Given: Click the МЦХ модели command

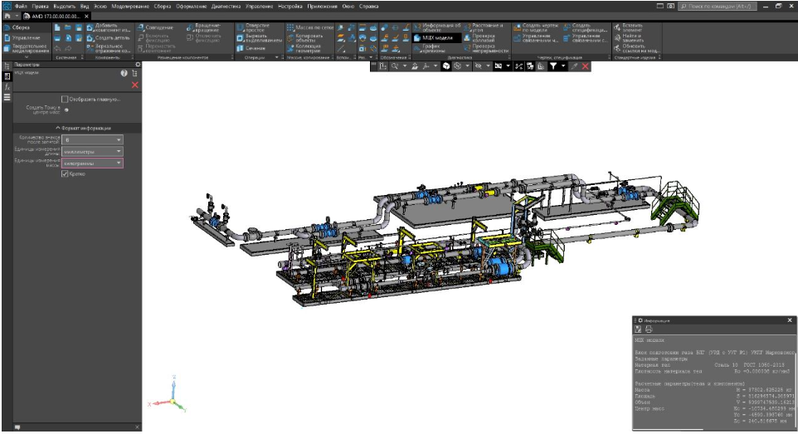Looking at the screenshot, I should (437, 38).
